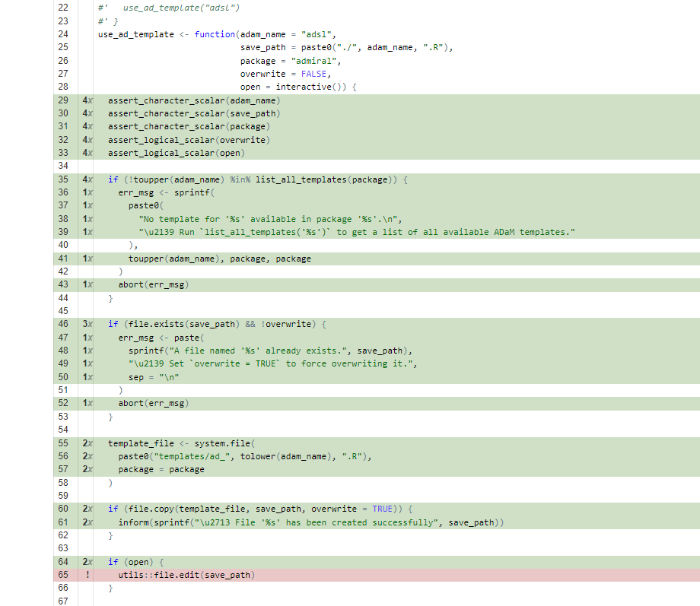Click line number 46
Screen dimensions: 700x606
pyautogui.click(x=63, y=324)
